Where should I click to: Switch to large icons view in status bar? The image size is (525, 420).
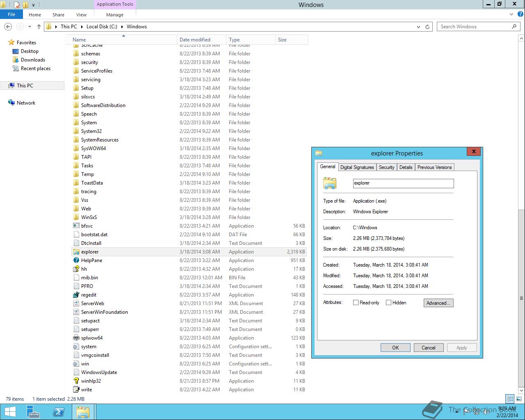coord(518,399)
